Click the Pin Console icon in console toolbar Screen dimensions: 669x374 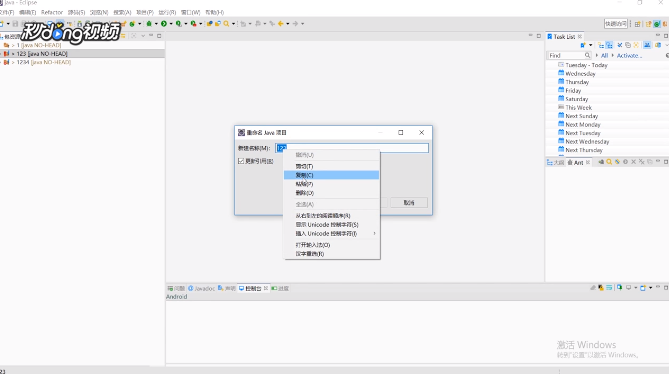619,288
